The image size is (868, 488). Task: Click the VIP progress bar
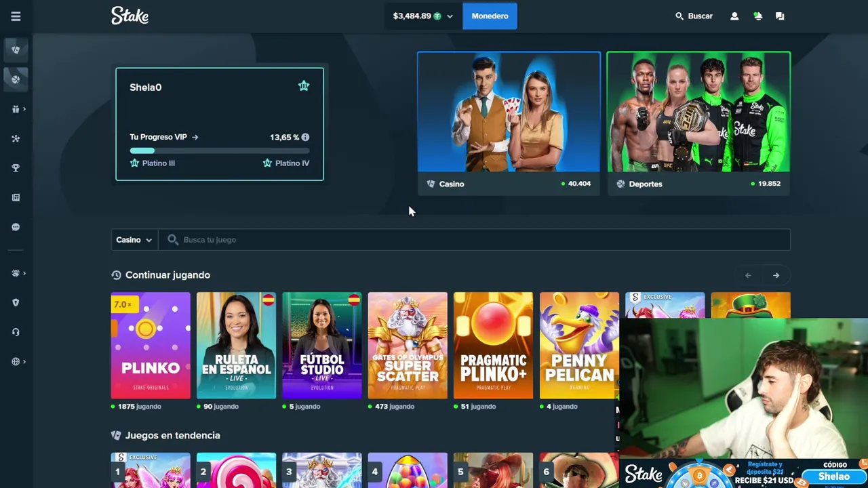click(220, 150)
